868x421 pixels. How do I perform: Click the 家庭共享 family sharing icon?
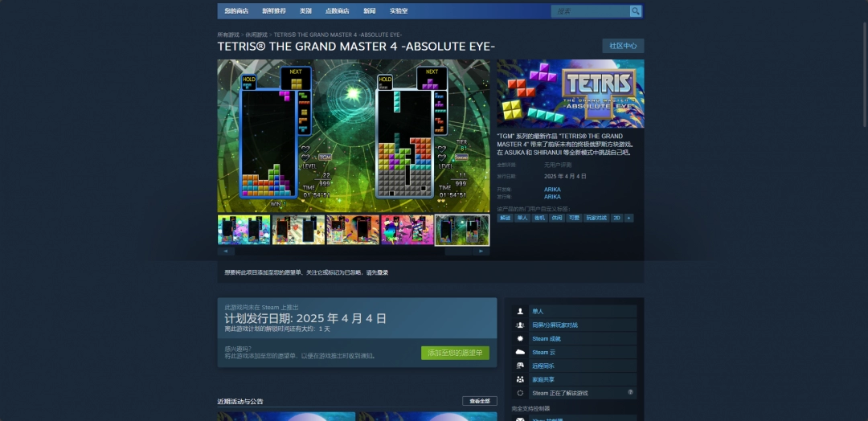(x=521, y=380)
